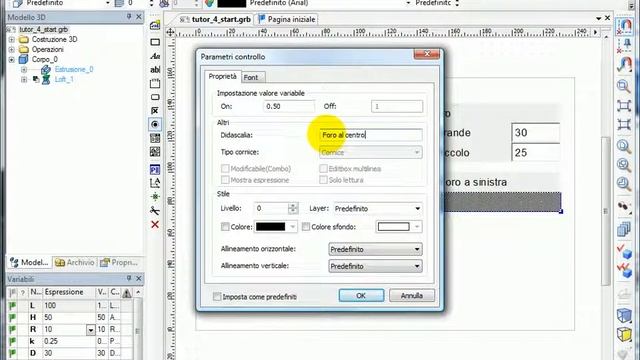This screenshot has width=640, height=360.
Task: Select the radio button control tool
Action: (x=155, y=124)
